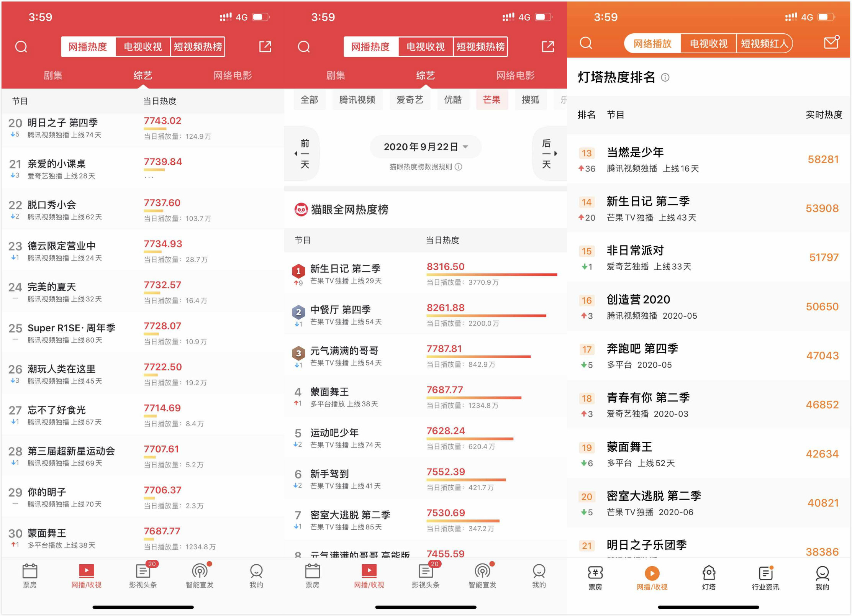852x616 pixels.
Task: Filter by 腾讯视频 platform
Action: (x=357, y=100)
